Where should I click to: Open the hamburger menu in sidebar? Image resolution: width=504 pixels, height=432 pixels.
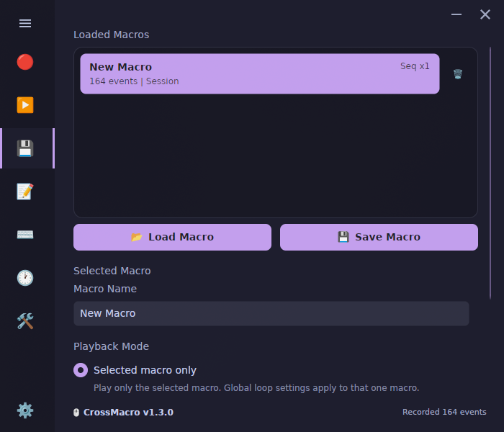(x=25, y=24)
